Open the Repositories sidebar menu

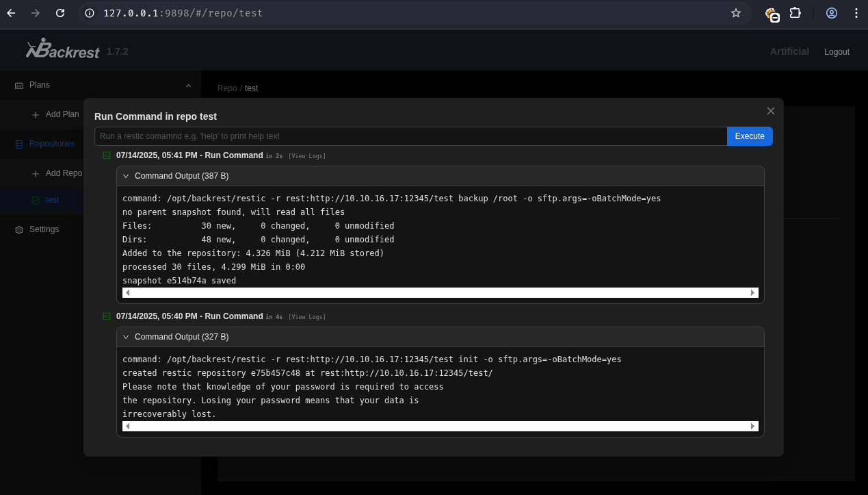coord(52,144)
